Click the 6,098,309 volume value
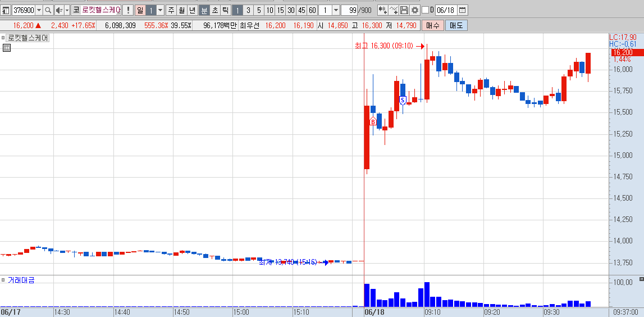 tap(120, 25)
